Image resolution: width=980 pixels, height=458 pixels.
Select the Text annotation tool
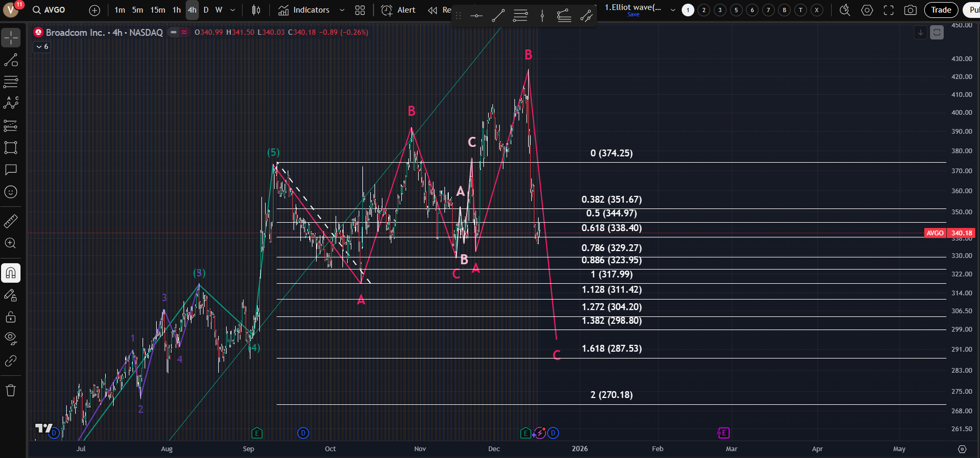click(x=11, y=170)
